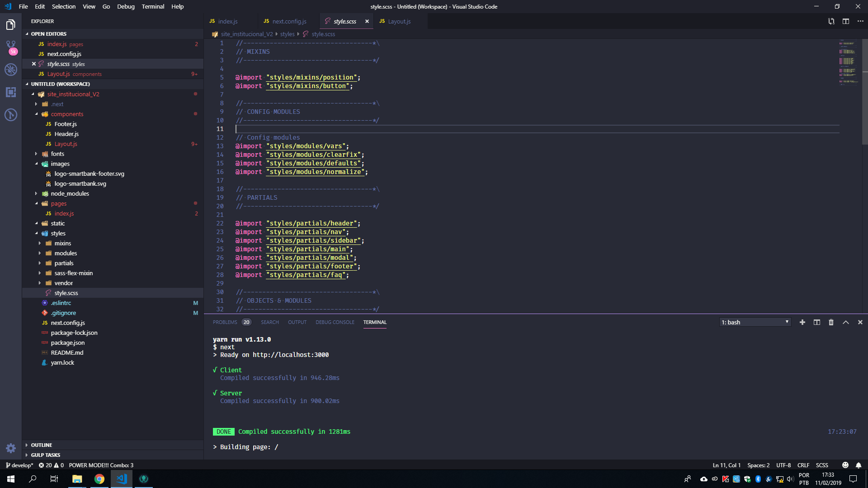
Task: Open the 1: bash terminal dropdown
Action: coord(755,322)
